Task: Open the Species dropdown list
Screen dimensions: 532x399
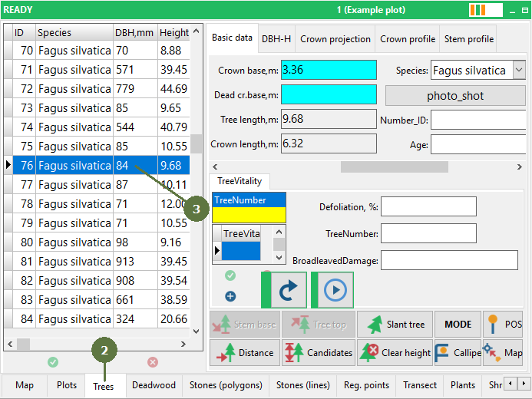Action: pos(518,71)
